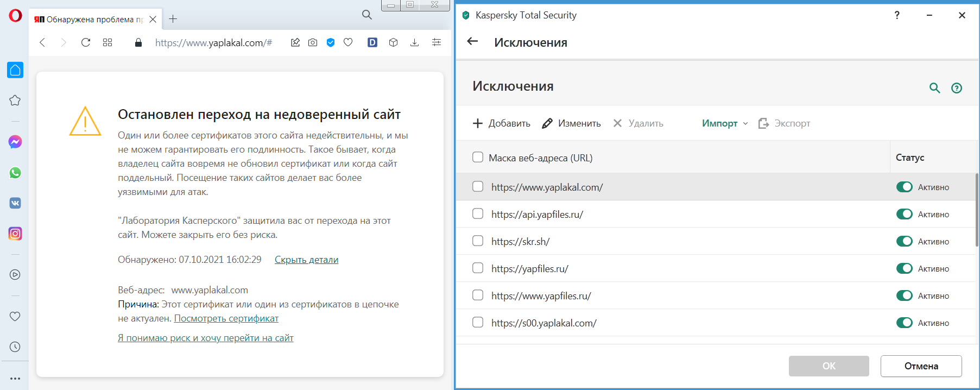Click the address bar URL field

[213, 43]
